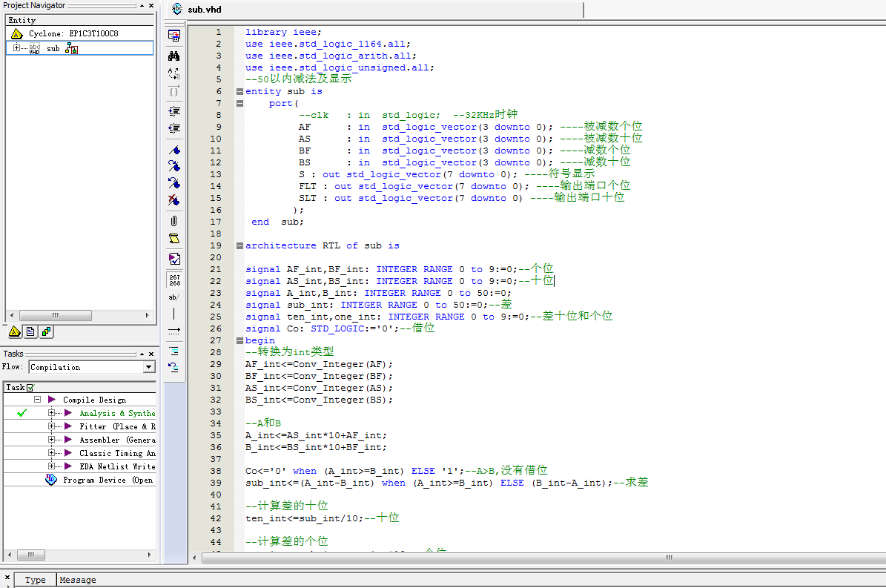Collapse the port code fold at line 7

pyautogui.click(x=239, y=103)
